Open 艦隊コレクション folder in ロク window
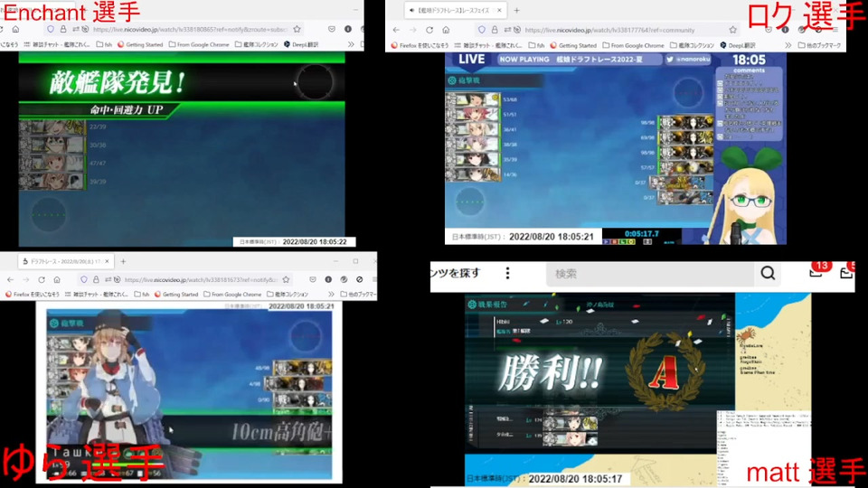The image size is (868, 488). [x=692, y=45]
